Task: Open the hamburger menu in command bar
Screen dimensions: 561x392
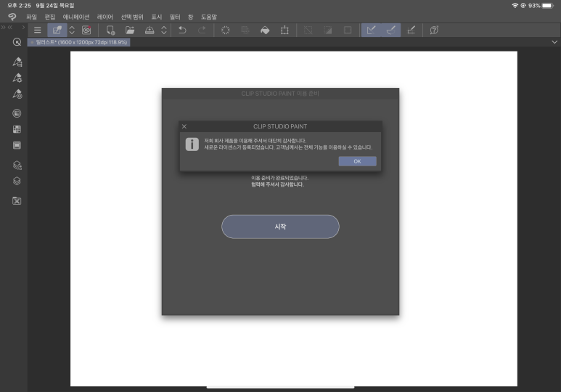Action: coord(37,30)
